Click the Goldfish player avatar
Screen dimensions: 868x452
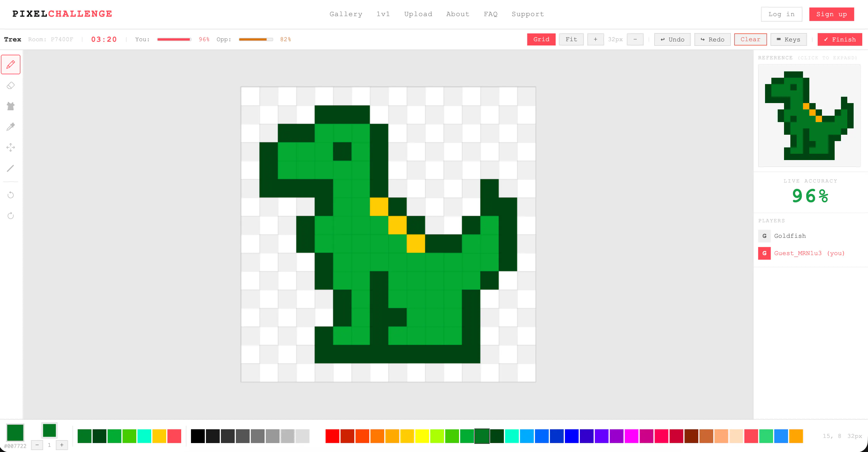(x=764, y=236)
